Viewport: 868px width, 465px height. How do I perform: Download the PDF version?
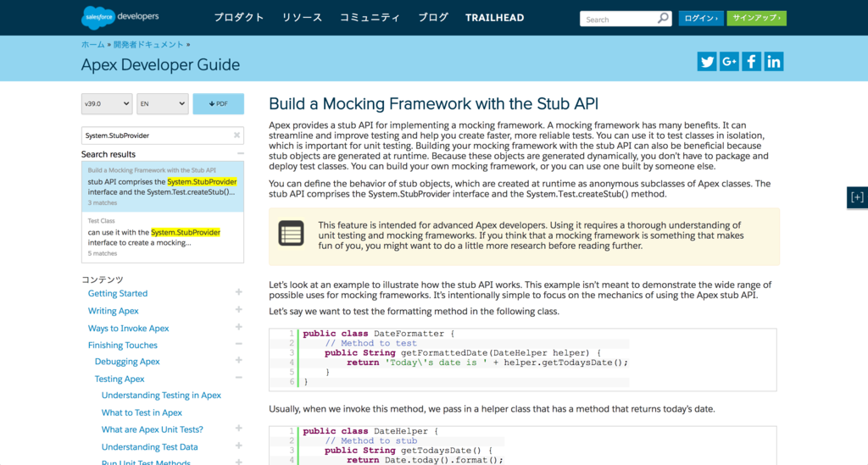[218, 103]
